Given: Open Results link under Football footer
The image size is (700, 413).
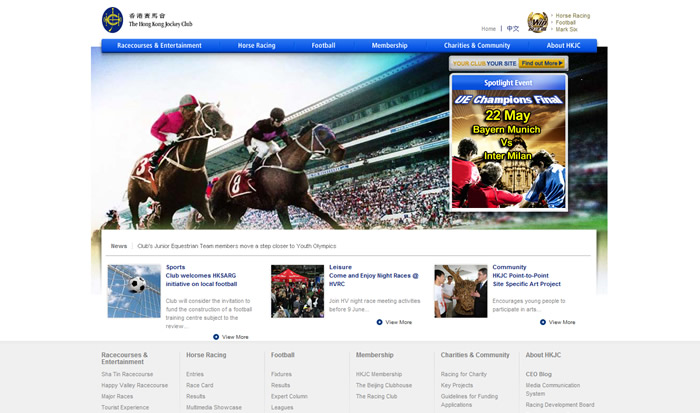Looking at the screenshot, I should tap(280, 385).
